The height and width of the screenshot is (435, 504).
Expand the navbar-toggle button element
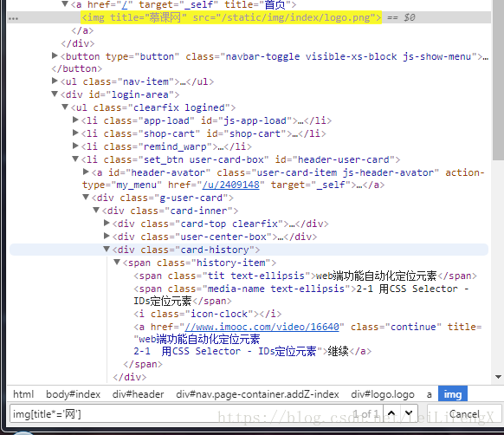(x=55, y=56)
